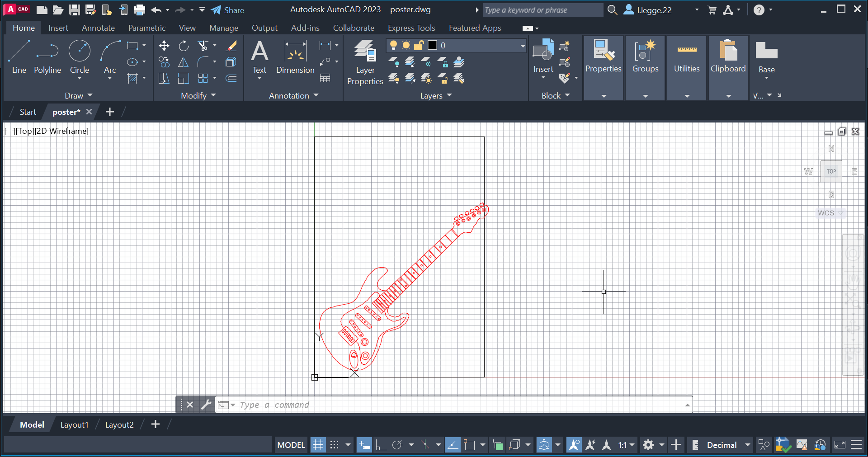Click the Copy tool icon
Viewport: 868px width, 457px height.
(x=164, y=62)
